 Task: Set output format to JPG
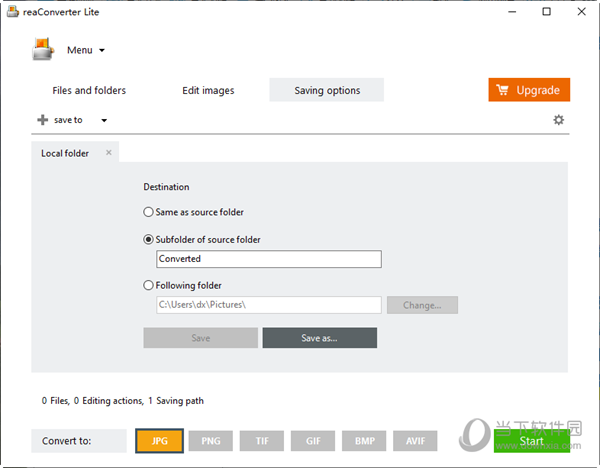[x=159, y=441]
